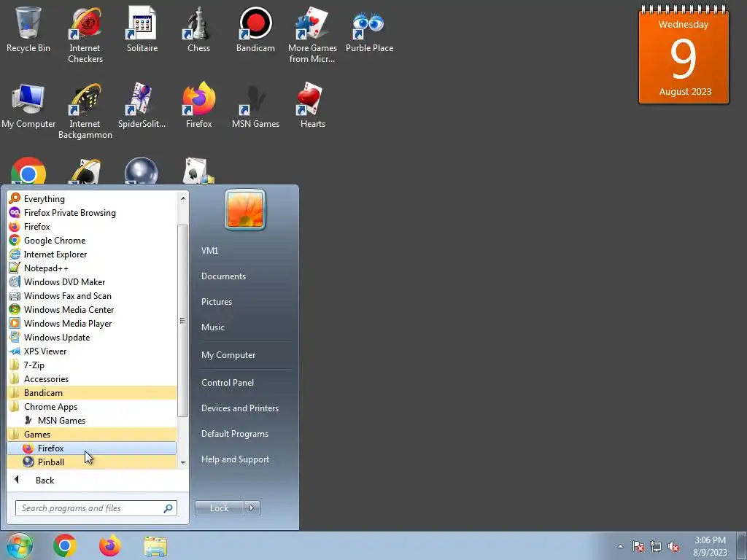Open the MSN Games desktop shortcut
Image resolution: width=747 pixels, height=560 pixels.
pyautogui.click(x=255, y=106)
